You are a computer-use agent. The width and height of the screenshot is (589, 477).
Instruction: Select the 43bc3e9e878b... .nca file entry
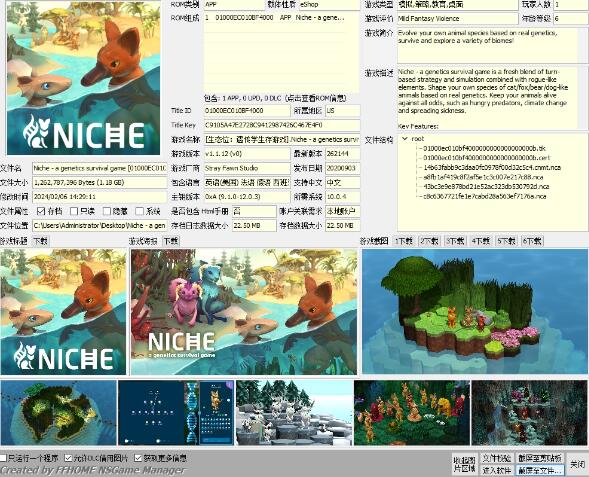(486, 186)
